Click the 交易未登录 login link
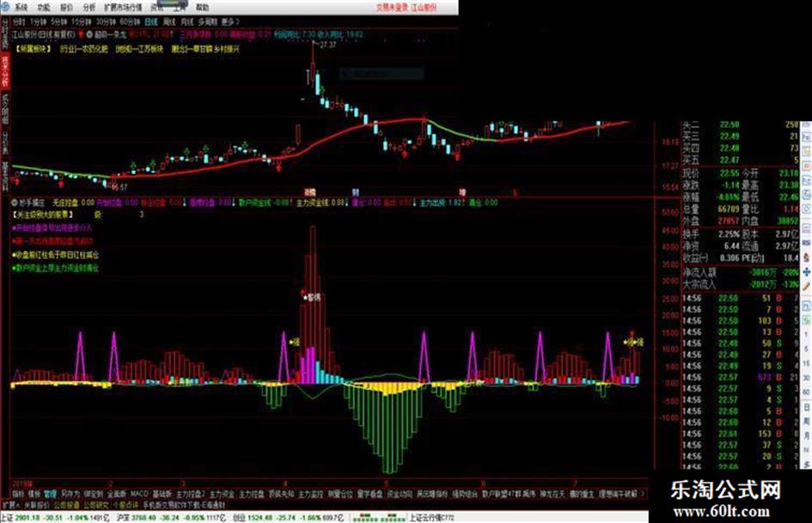This screenshot has width=812, height=523. point(392,7)
